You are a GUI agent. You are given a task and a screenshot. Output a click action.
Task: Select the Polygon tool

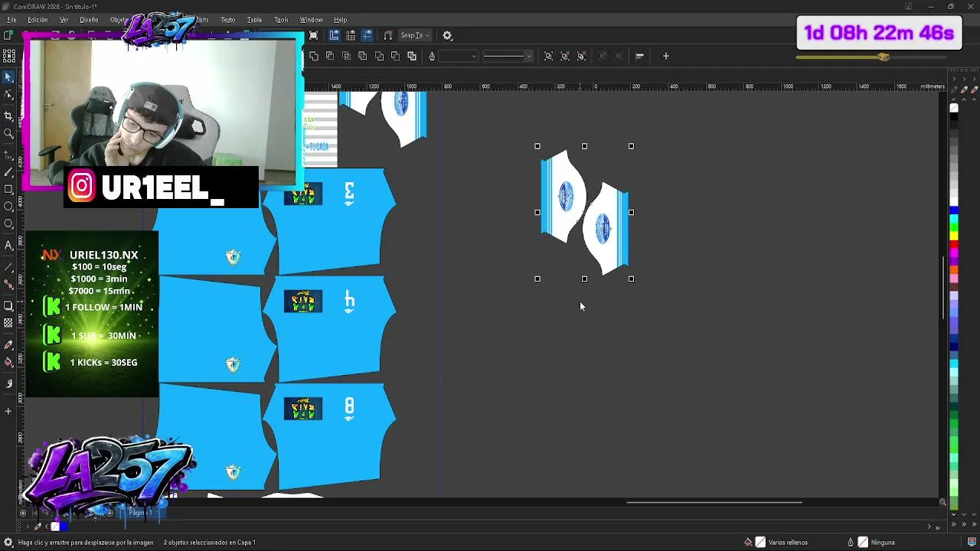[x=8, y=224]
